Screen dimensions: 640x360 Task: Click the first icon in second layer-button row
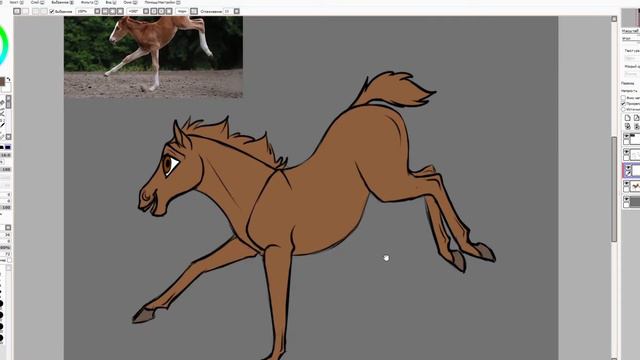tap(628, 127)
